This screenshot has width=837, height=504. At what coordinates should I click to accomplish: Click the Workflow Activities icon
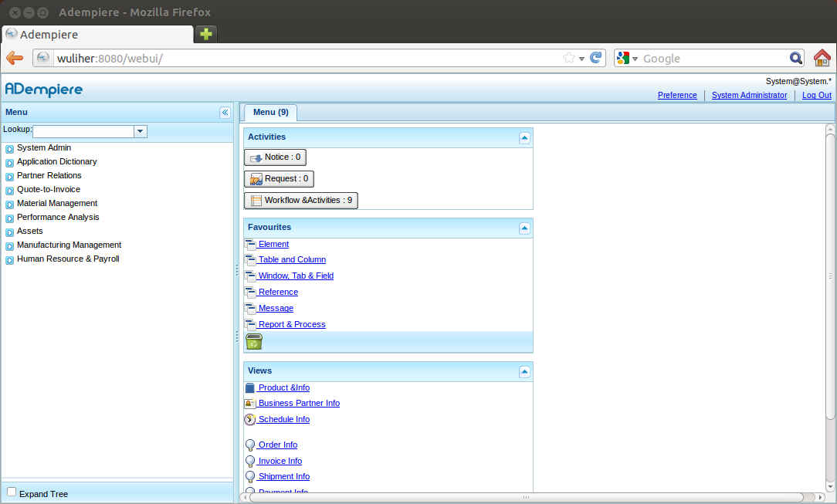click(256, 201)
